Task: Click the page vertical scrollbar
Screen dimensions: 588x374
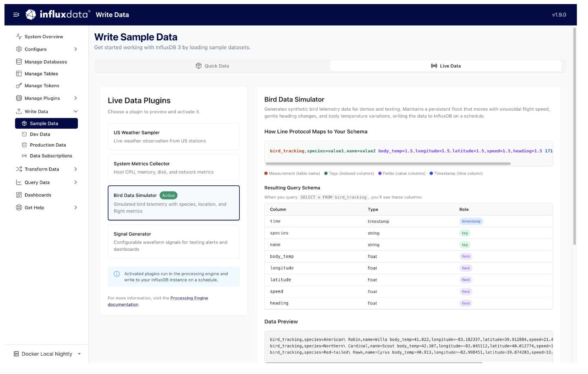Action: 575,136
